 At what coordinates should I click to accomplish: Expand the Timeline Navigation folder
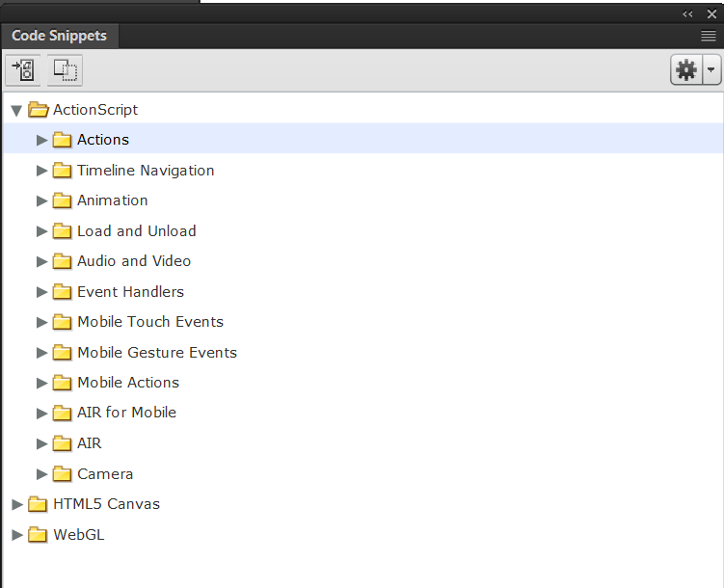coord(41,171)
